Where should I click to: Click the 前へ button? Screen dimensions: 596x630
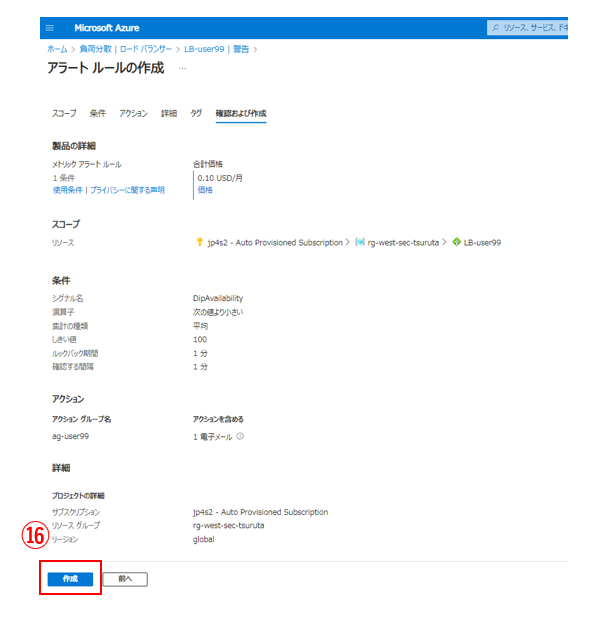[x=125, y=579]
